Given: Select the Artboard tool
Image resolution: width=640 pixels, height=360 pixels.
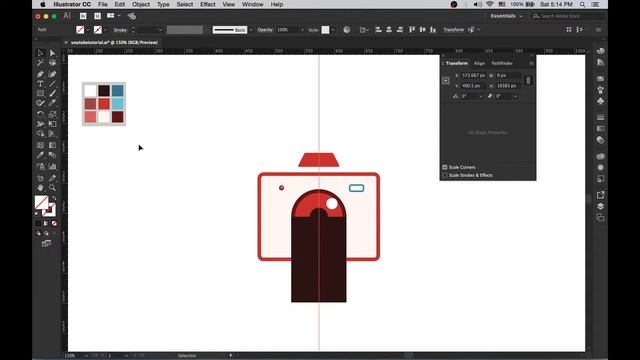Looking at the screenshot, I should point(40,178).
